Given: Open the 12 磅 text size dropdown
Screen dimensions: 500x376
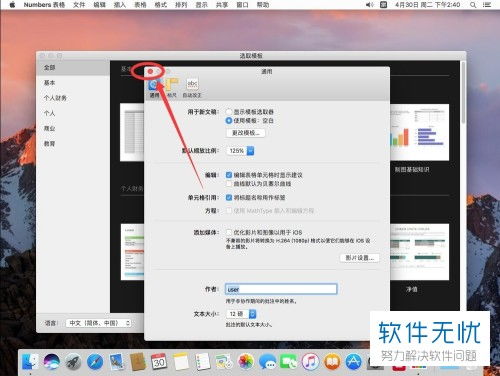Looking at the screenshot, I should pyautogui.click(x=241, y=314).
